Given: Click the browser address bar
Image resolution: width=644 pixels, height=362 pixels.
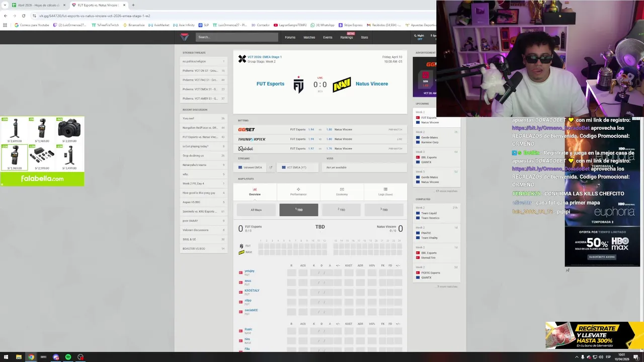Looking at the screenshot, I should point(231,16).
